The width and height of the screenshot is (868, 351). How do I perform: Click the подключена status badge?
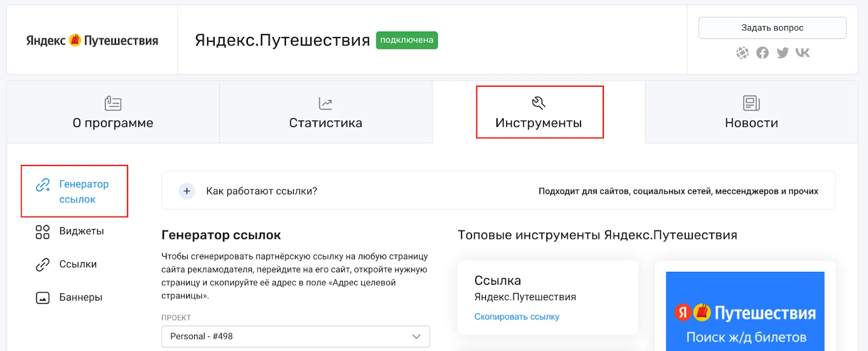(407, 40)
